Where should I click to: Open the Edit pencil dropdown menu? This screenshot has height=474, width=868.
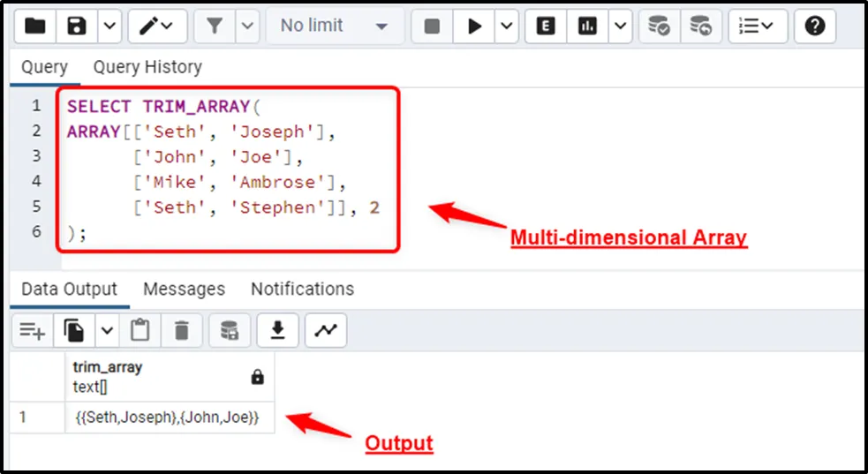pyautogui.click(x=157, y=26)
